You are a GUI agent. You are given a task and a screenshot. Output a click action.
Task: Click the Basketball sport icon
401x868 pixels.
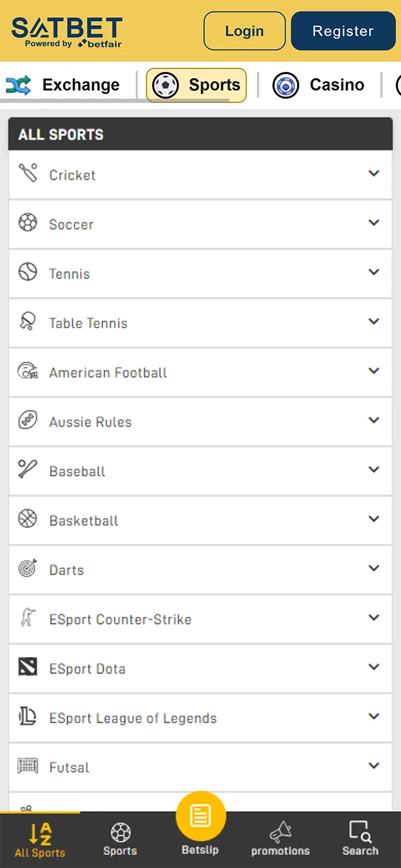(28, 518)
